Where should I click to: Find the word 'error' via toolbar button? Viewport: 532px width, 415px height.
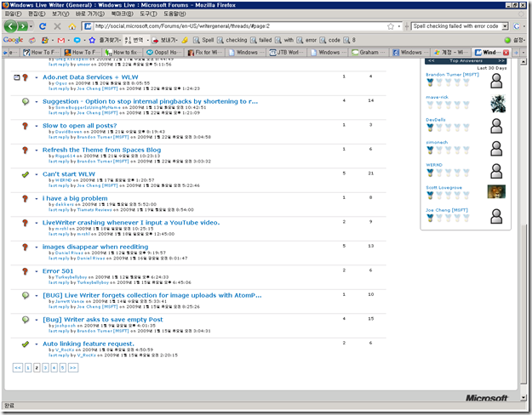(x=306, y=40)
